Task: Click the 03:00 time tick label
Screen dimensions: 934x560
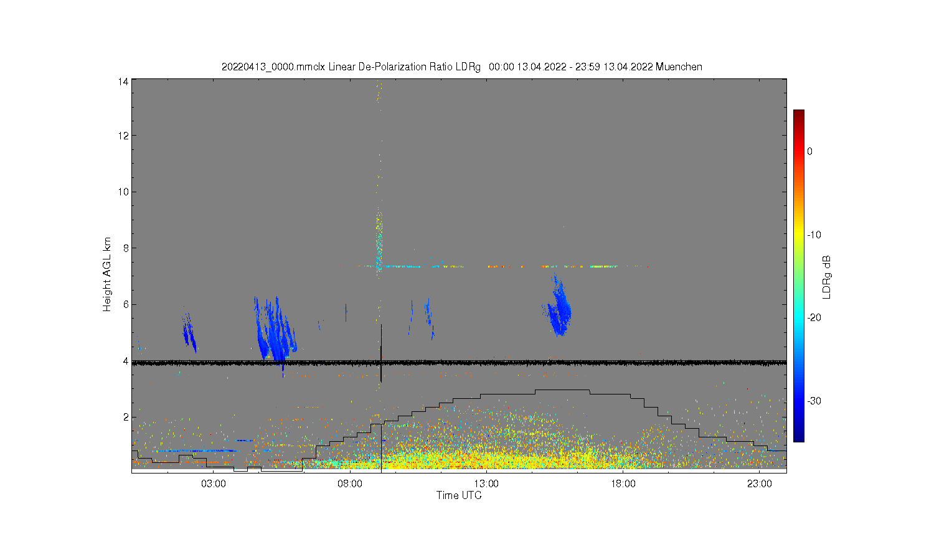Action: point(214,484)
